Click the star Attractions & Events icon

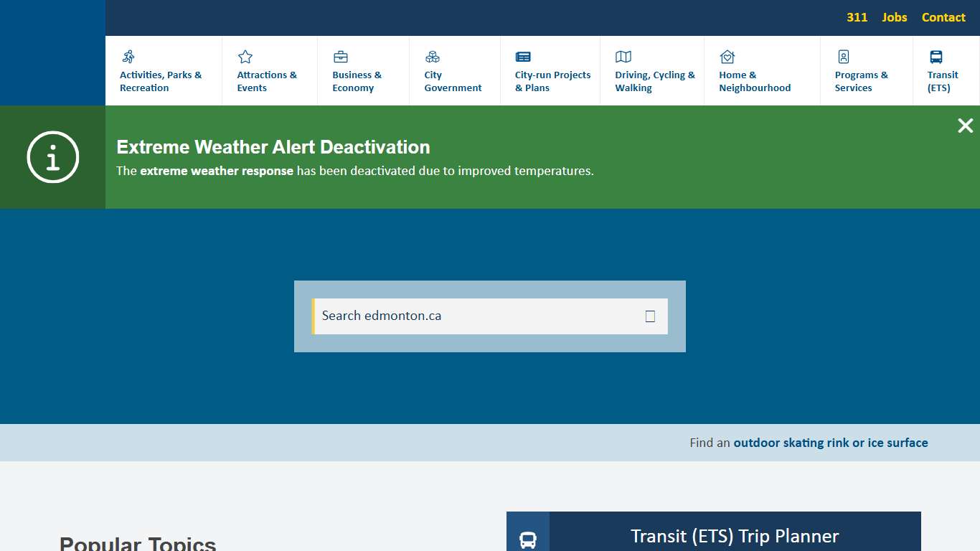pyautogui.click(x=245, y=57)
